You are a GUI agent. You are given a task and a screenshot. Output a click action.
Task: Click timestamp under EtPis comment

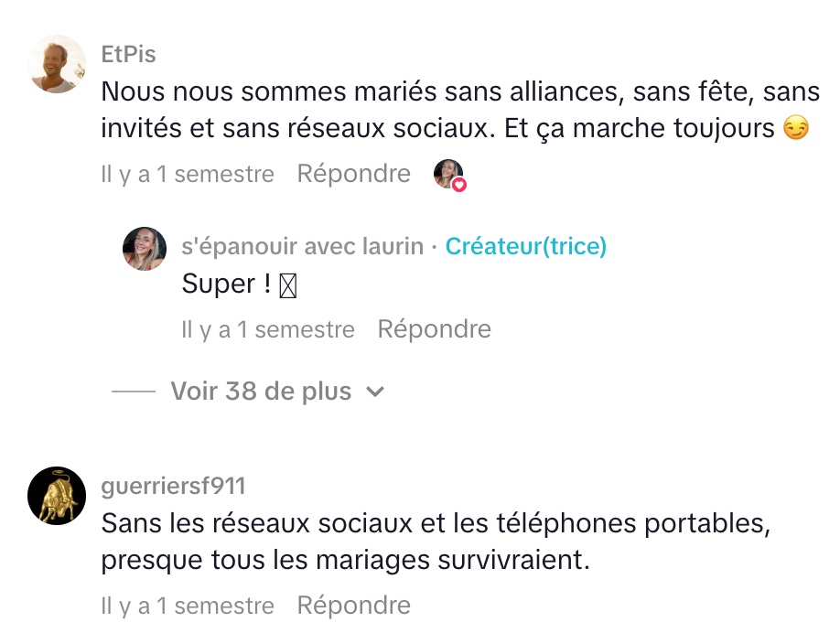(x=188, y=174)
